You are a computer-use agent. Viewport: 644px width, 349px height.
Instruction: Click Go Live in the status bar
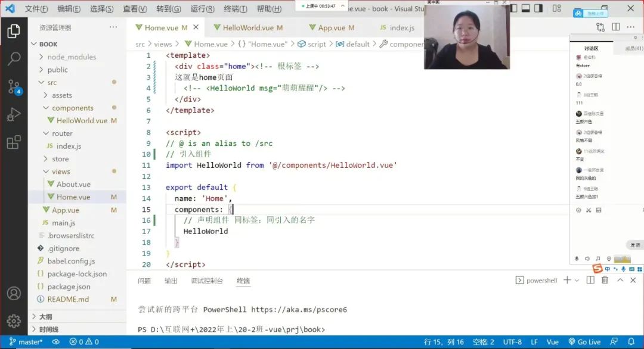[x=584, y=342]
